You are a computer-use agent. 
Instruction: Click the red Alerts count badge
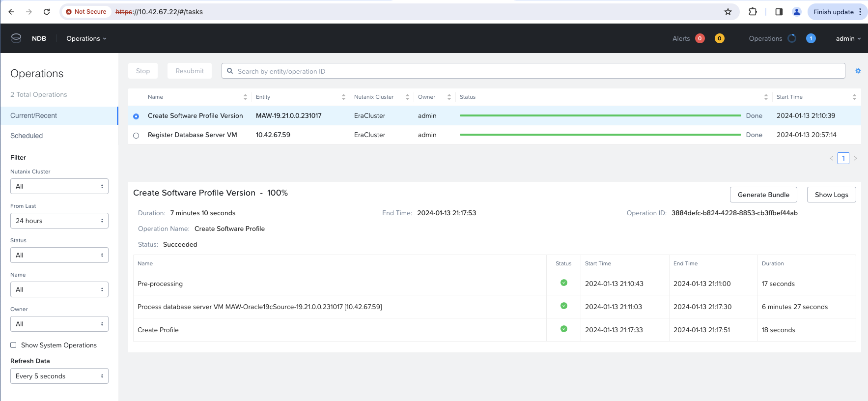pos(700,38)
